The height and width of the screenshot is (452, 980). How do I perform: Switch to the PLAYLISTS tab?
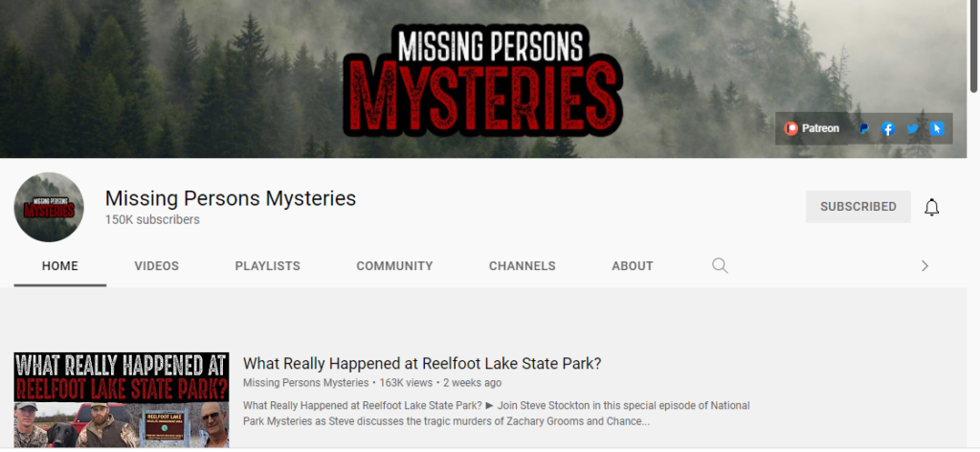(x=268, y=265)
